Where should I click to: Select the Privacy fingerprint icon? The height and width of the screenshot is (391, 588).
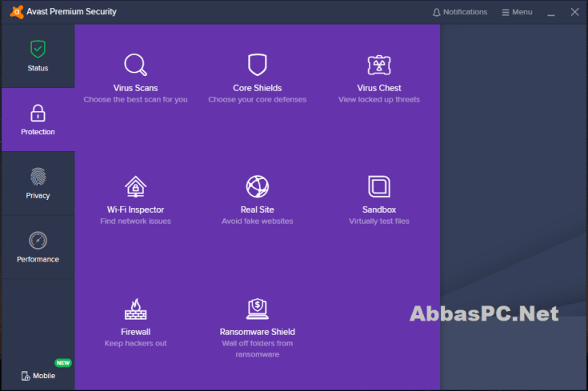(x=38, y=177)
